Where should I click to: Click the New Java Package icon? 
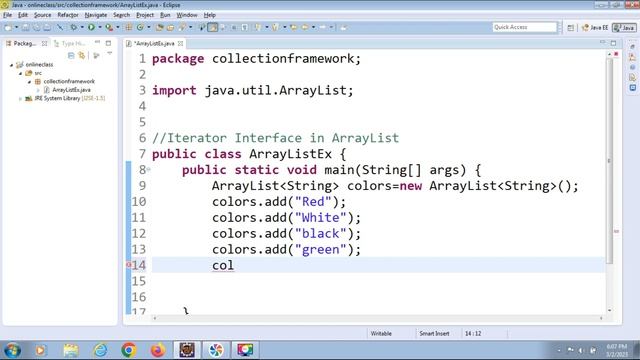point(129,27)
